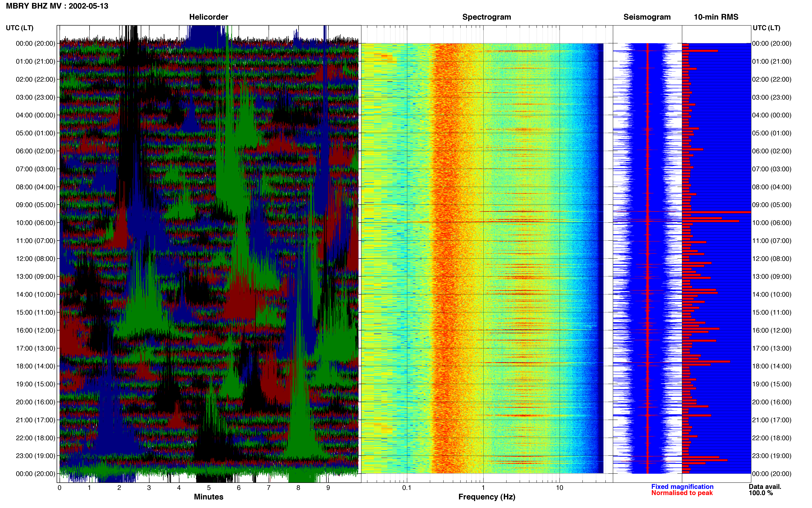Image resolution: width=812 pixels, height=508 pixels.
Task: Click "14:00 (10:00)" beside the RMS panel
Action: 772,295
